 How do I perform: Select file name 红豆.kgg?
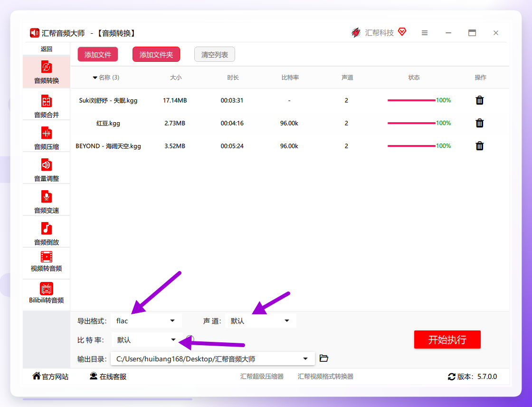108,123
